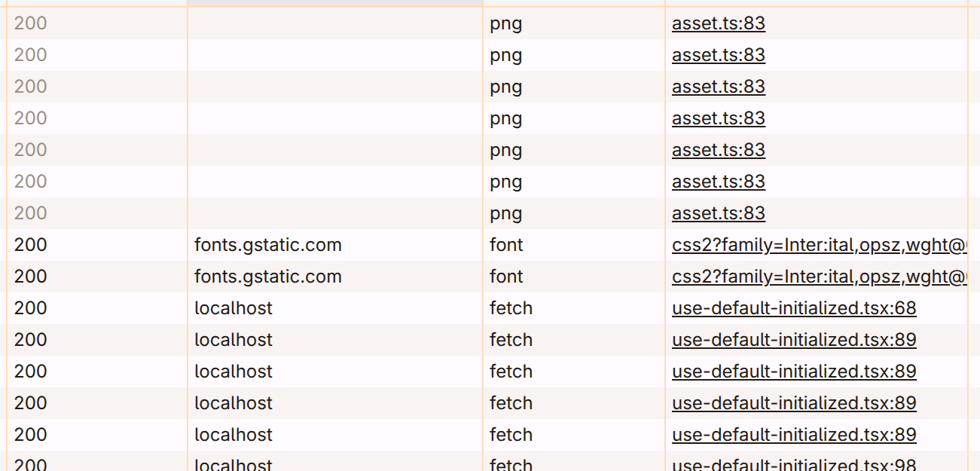Open the use-default-initialized.tsx:68 initiator link
The height and width of the screenshot is (471, 980).
(794, 308)
